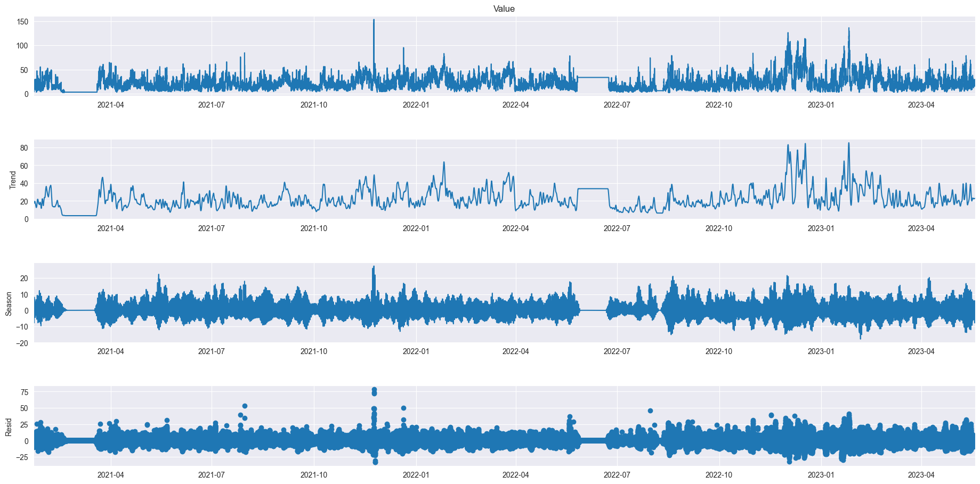Click the 100 tick on Value axis
The height and width of the screenshot is (484, 980).
pyautogui.click(x=22, y=46)
